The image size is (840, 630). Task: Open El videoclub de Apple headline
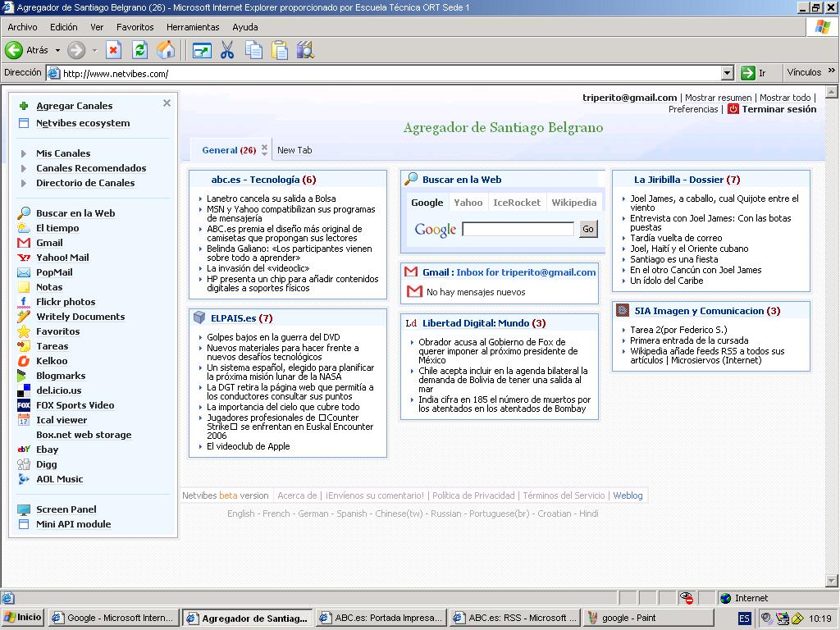[248, 446]
